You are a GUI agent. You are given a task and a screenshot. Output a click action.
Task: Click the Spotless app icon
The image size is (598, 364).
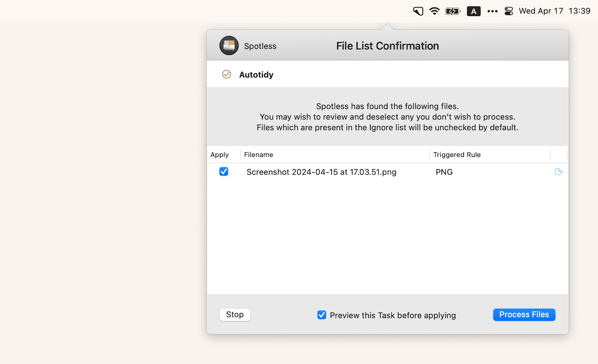[x=229, y=46]
